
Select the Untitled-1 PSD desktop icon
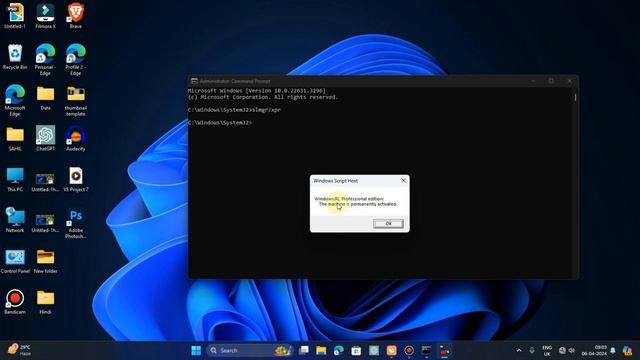[x=15, y=16]
